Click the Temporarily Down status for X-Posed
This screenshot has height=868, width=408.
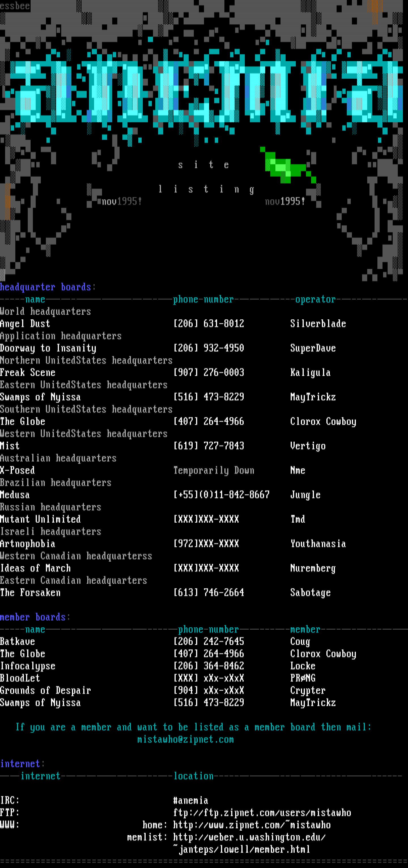[213, 470]
